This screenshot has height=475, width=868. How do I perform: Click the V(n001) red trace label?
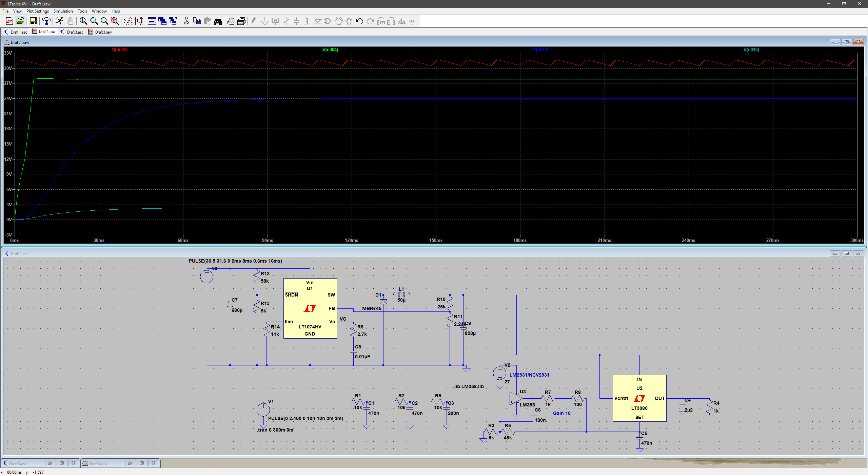[120, 50]
